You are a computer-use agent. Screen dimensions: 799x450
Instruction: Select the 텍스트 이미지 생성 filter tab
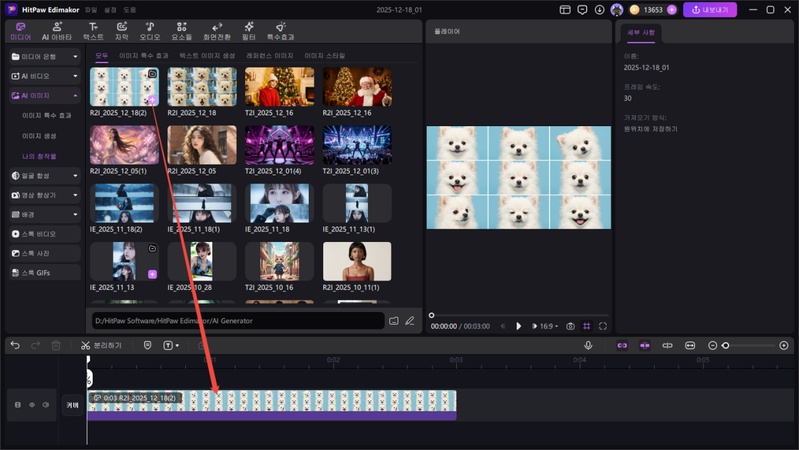[207, 56]
